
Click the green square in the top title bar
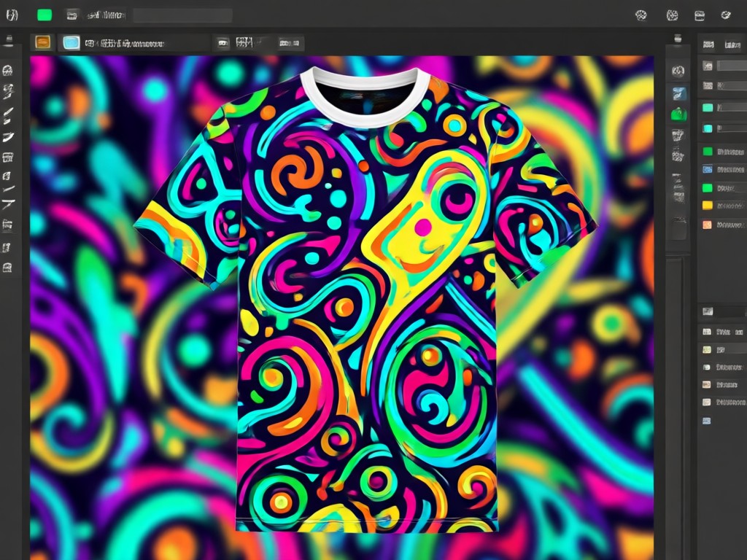pos(44,15)
